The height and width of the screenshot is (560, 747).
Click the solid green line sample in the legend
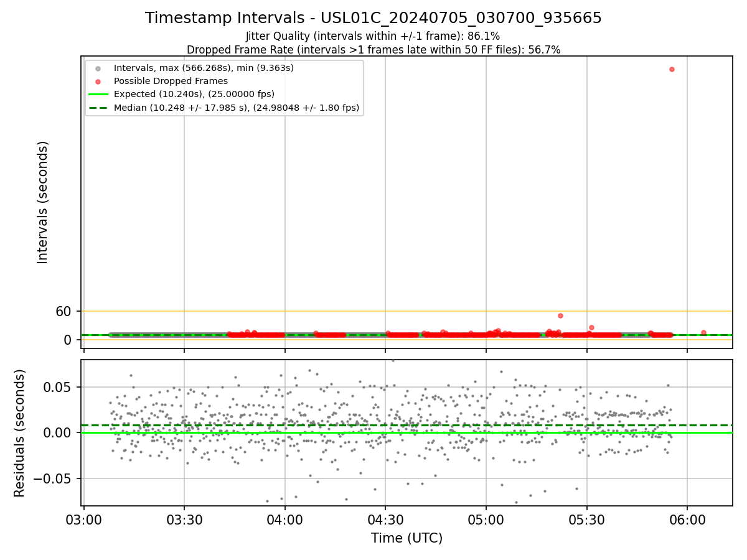click(x=98, y=95)
